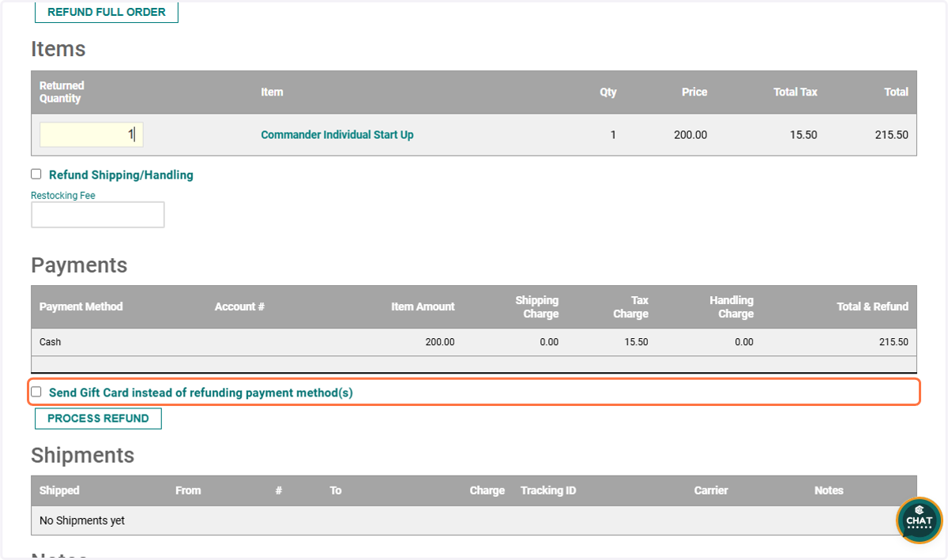Focus the Returned Quantity input field
The width and height of the screenshot is (948, 560).
point(92,134)
